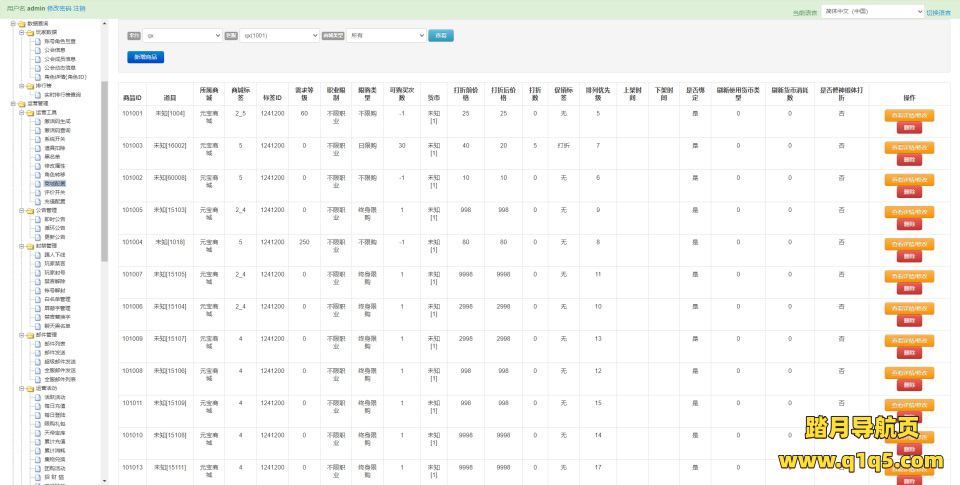Image resolution: width=960 pixels, height=485 pixels.
Task: Collapse the 运营工具 tree node
Action: 22,112
